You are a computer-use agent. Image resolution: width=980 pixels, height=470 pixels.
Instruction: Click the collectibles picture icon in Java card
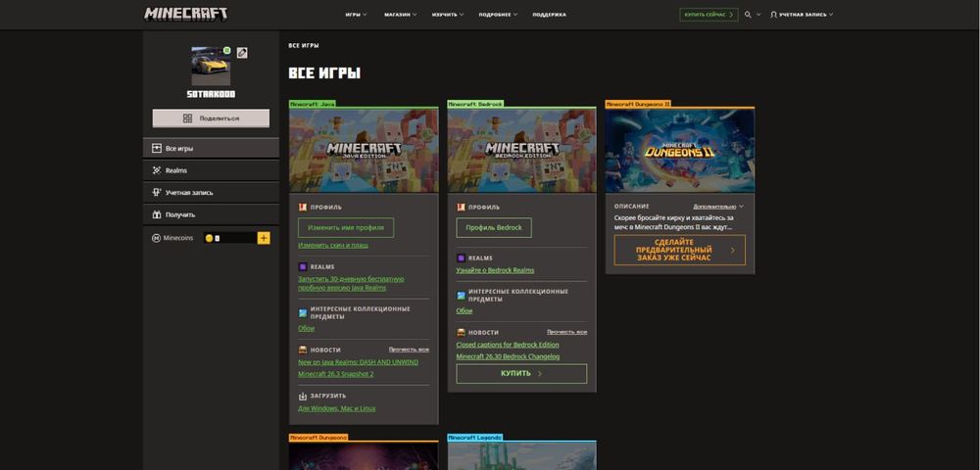[x=303, y=312]
